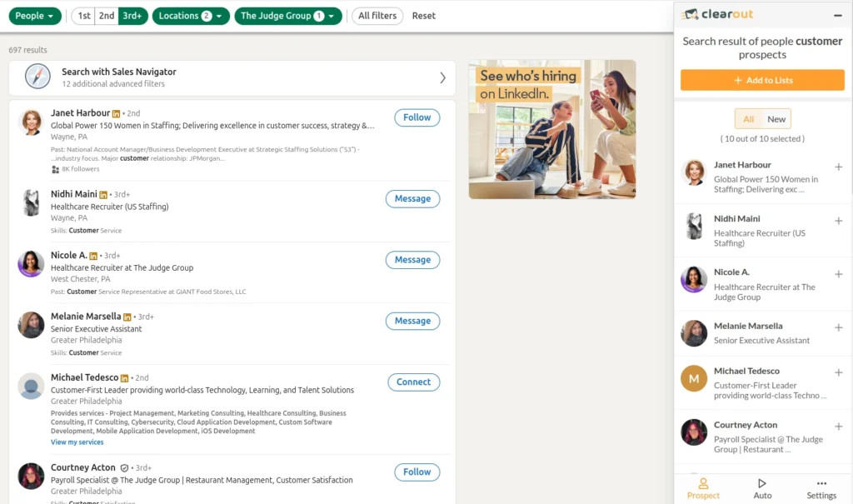This screenshot has height=504, width=853.
Task: Switch to the Prospect tab
Action: click(703, 489)
